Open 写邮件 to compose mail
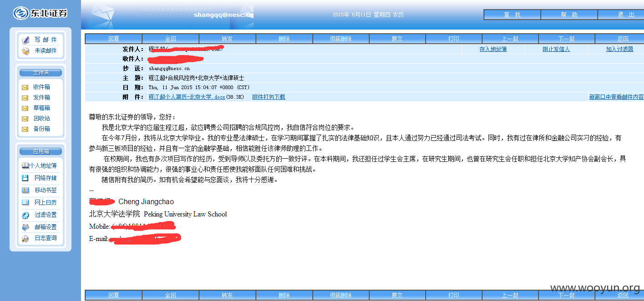The width and height of the screenshot is (644, 301). click(x=46, y=40)
